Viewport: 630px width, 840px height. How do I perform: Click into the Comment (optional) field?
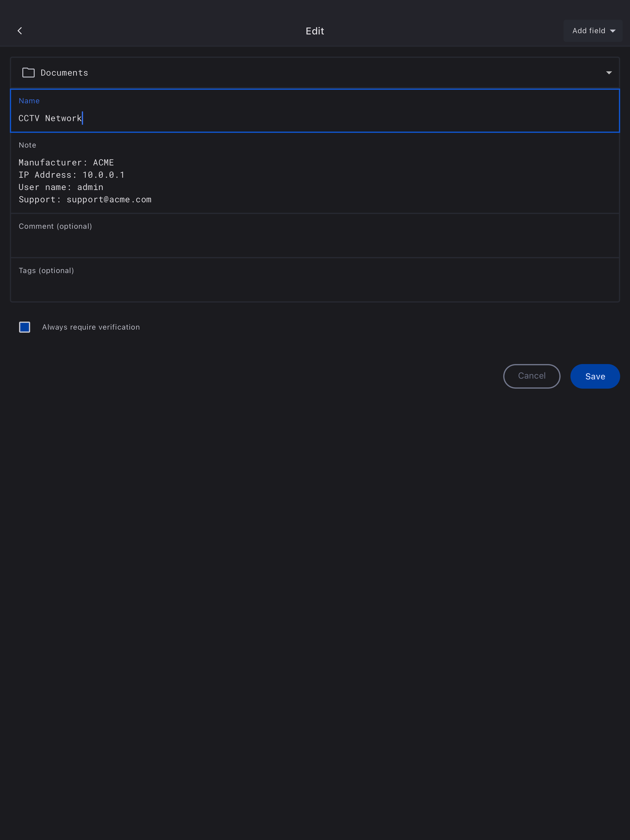pyautogui.click(x=315, y=241)
